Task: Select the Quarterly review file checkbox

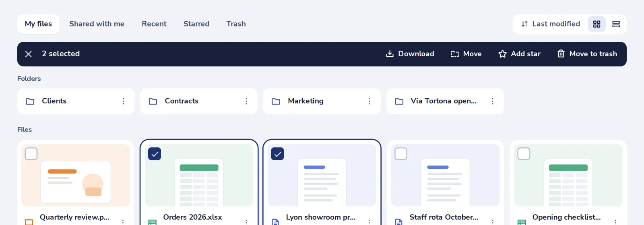Action: 31,154
